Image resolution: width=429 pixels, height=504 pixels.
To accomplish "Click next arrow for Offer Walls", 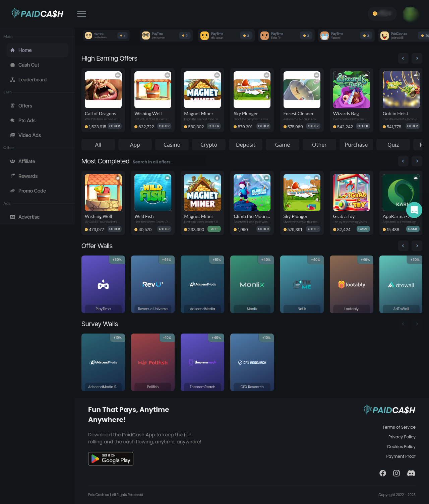I will pyautogui.click(x=417, y=246).
